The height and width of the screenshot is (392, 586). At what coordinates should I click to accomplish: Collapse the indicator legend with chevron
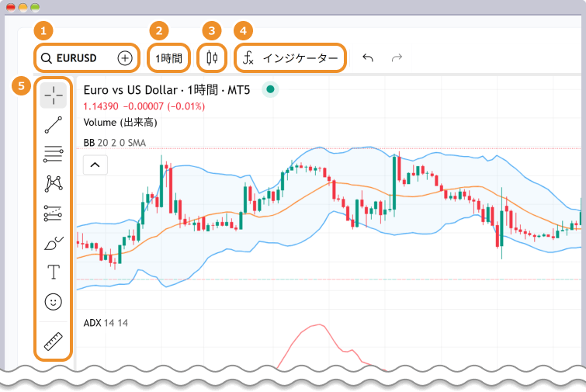click(x=95, y=165)
